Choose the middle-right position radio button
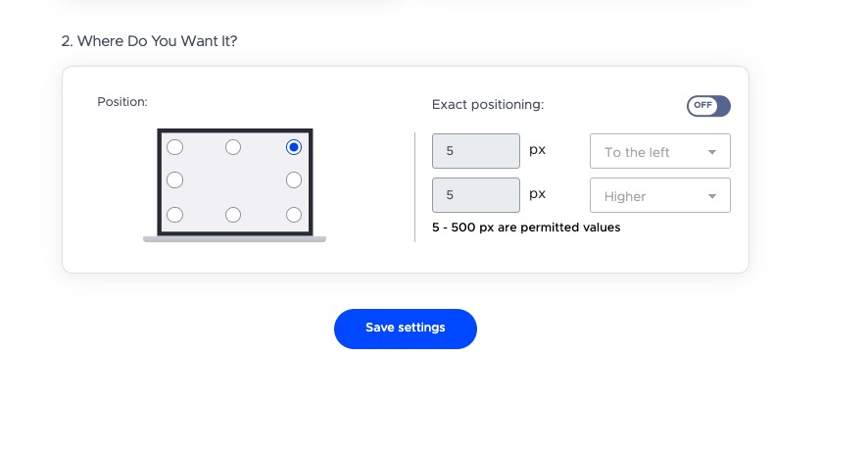 (x=293, y=180)
